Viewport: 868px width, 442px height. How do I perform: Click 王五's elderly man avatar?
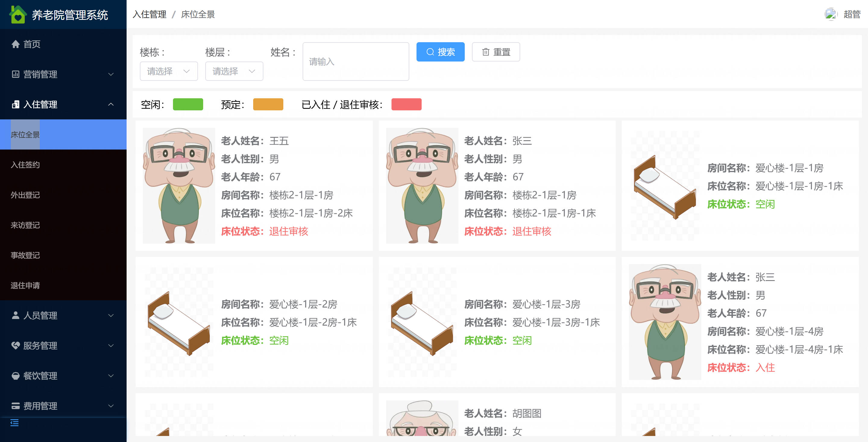pos(179,186)
